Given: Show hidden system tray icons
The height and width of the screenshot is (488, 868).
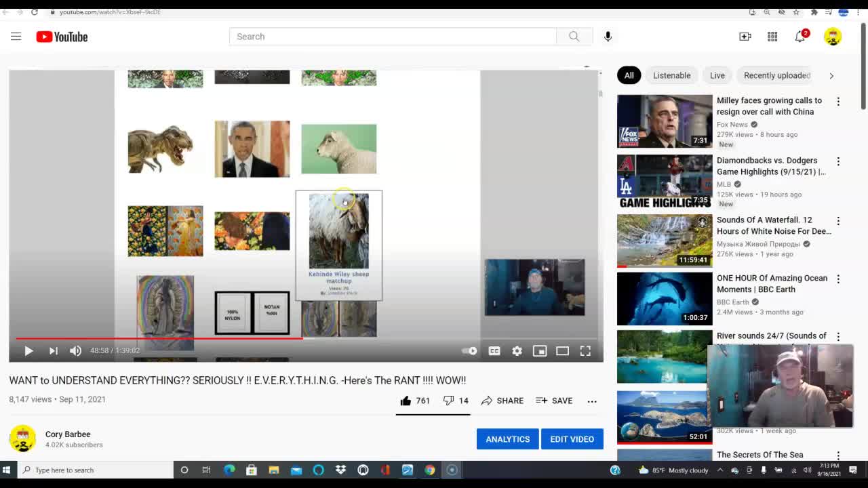Looking at the screenshot, I should [720, 470].
